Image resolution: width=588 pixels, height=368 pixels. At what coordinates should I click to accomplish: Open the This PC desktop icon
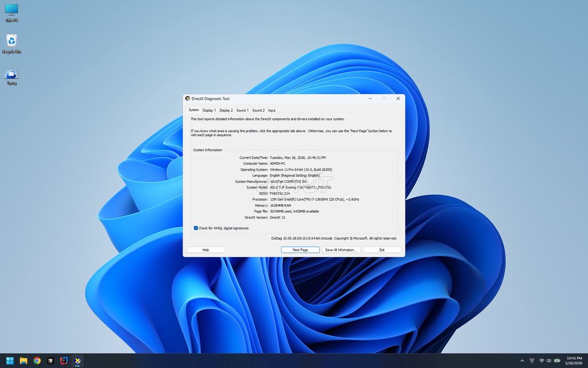click(11, 13)
